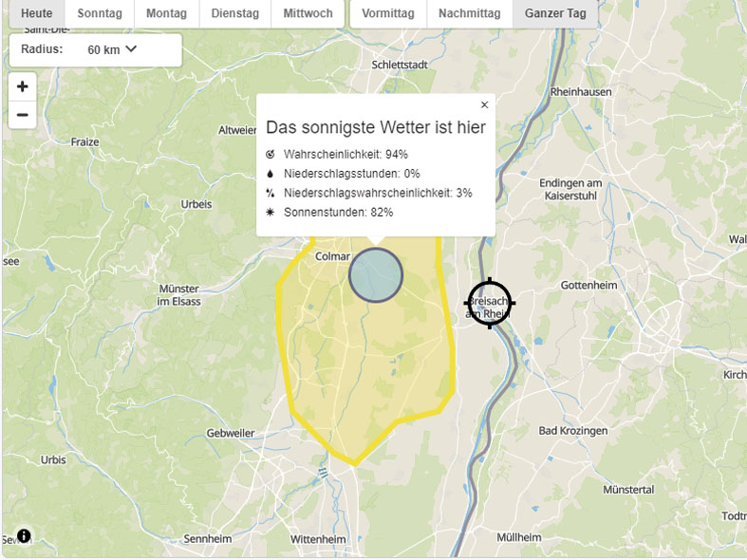Zoom out with the minus button

tap(23, 116)
